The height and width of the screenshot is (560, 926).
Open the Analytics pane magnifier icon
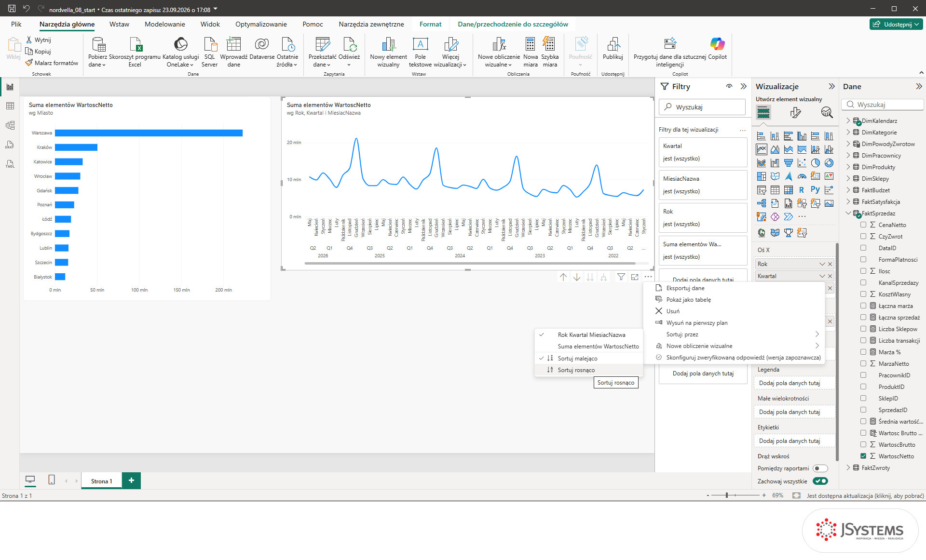click(x=827, y=112)
